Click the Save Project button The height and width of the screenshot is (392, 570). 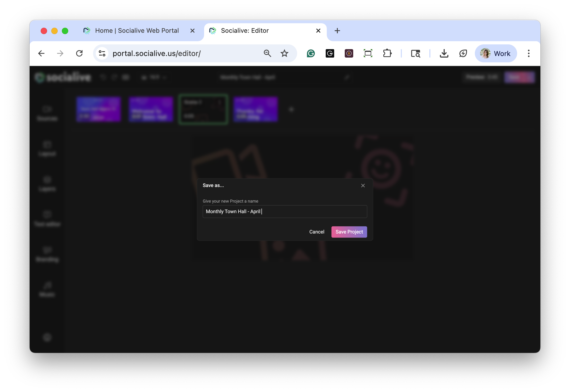349,232
